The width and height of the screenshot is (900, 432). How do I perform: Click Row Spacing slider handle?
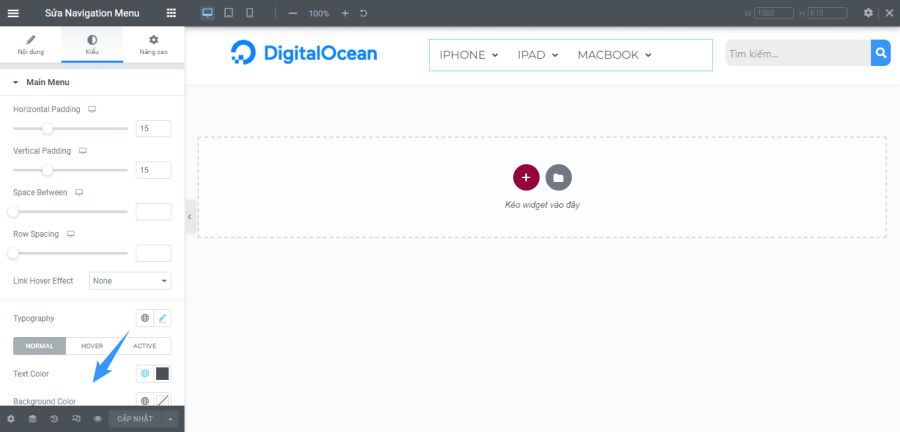click(13, 253)
